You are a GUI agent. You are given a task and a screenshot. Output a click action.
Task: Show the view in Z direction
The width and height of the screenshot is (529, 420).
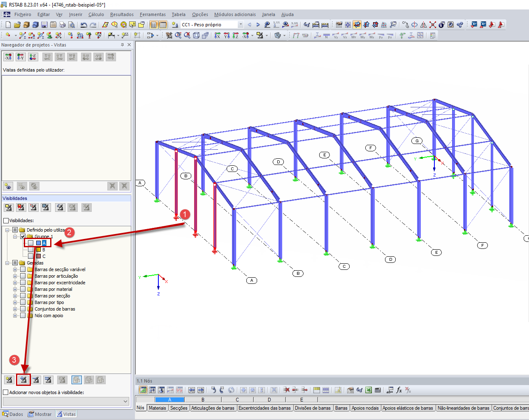click(x=236, y=35)
